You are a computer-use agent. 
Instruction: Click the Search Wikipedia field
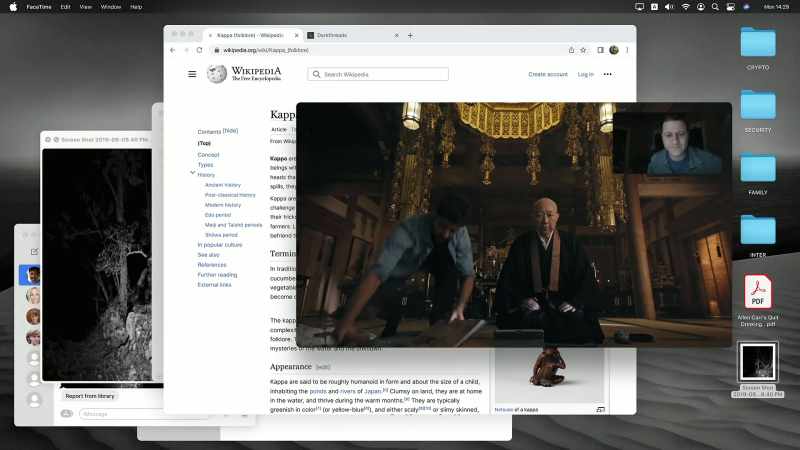(378, 74)
